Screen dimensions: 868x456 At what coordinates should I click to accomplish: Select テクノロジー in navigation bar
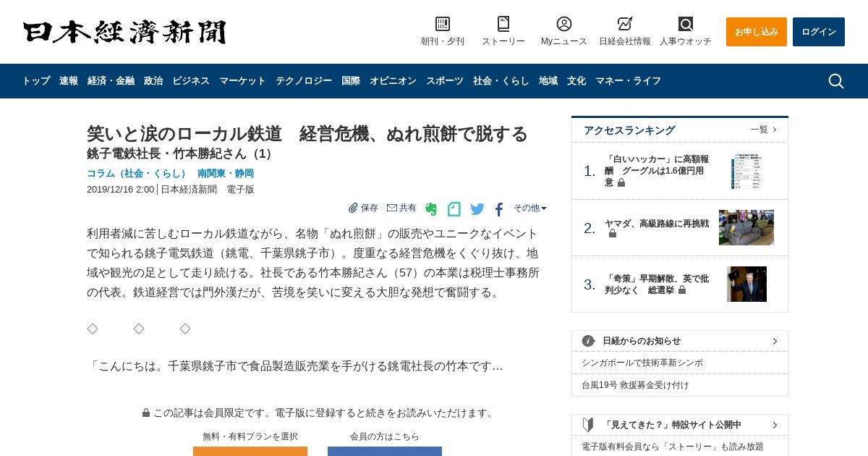(304, 81)
